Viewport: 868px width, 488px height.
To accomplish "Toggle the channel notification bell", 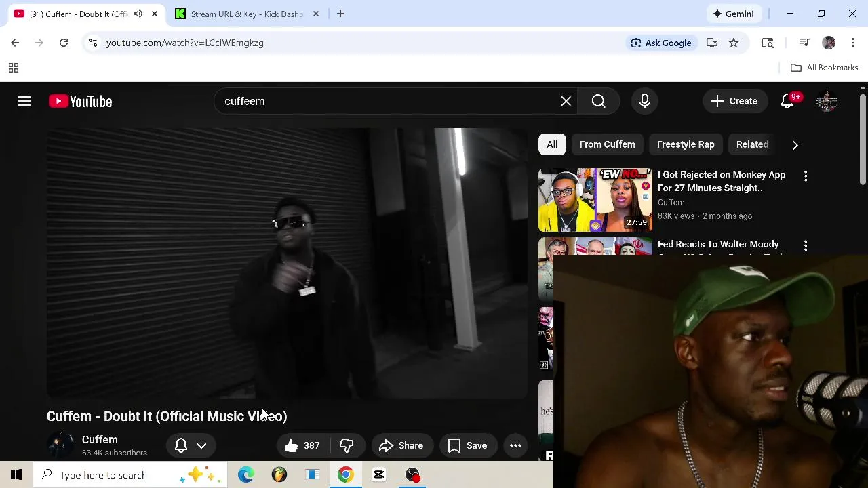I will pos(181,445).
